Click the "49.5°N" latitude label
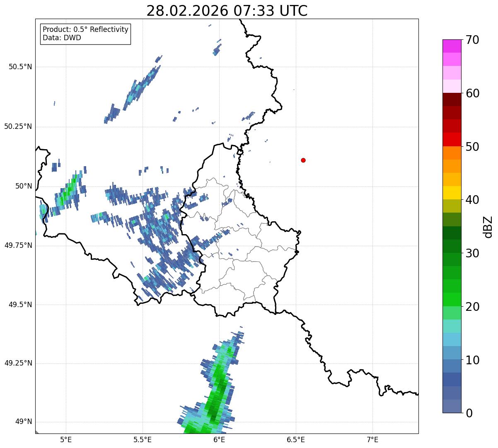Image resolution: width=498 pixels, height=448 pixels. (x=20, y=305)
